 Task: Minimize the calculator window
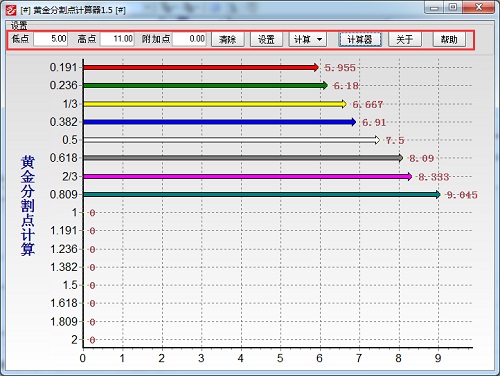[x=434, y=8]
